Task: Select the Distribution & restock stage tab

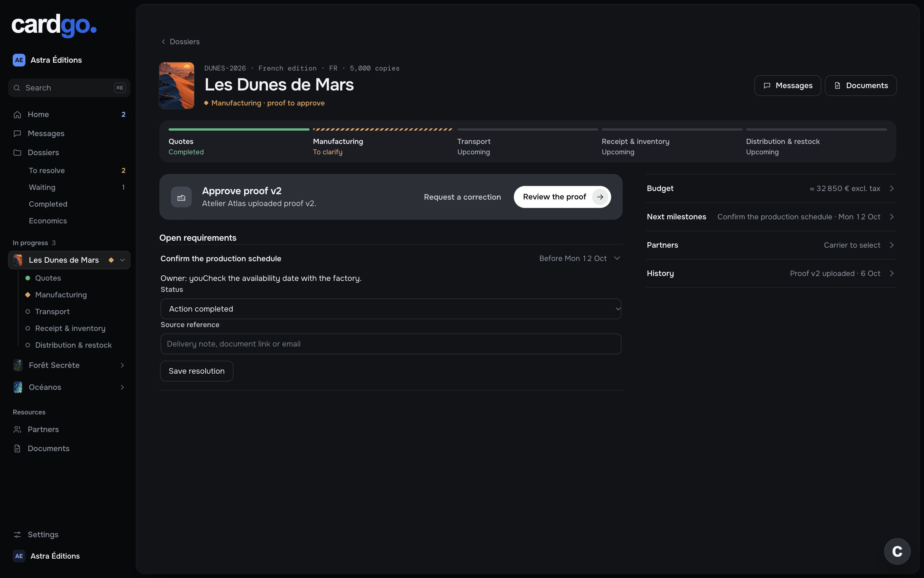Action: [816, 142]
